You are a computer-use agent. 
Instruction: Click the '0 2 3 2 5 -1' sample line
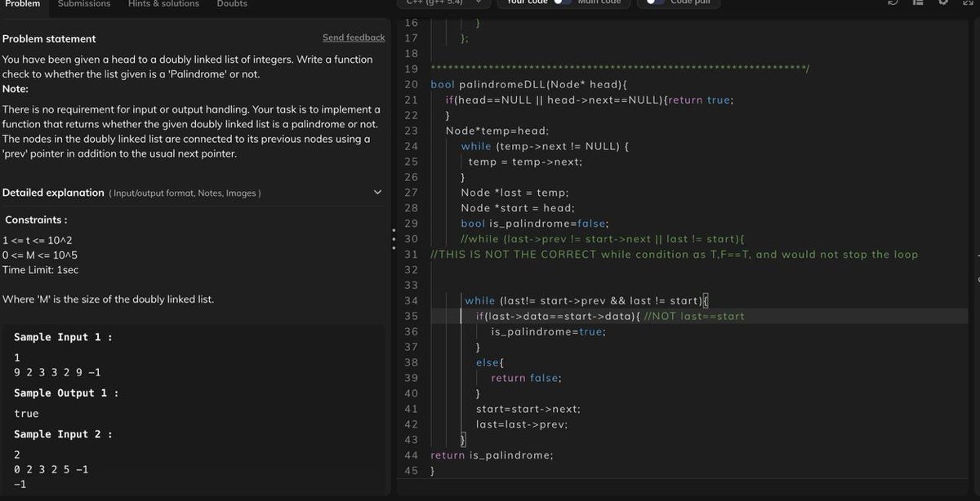click(x=51, y=469)
